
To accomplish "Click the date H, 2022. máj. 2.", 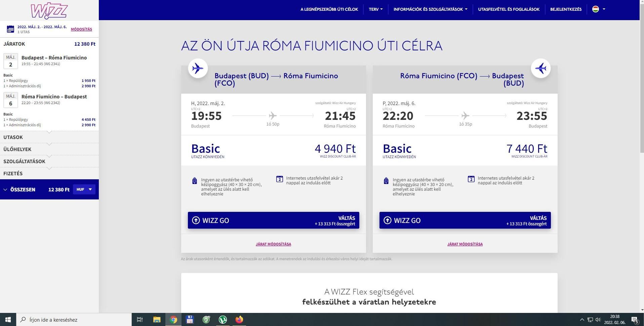I will pyautogui.click(x=208, y=103).
